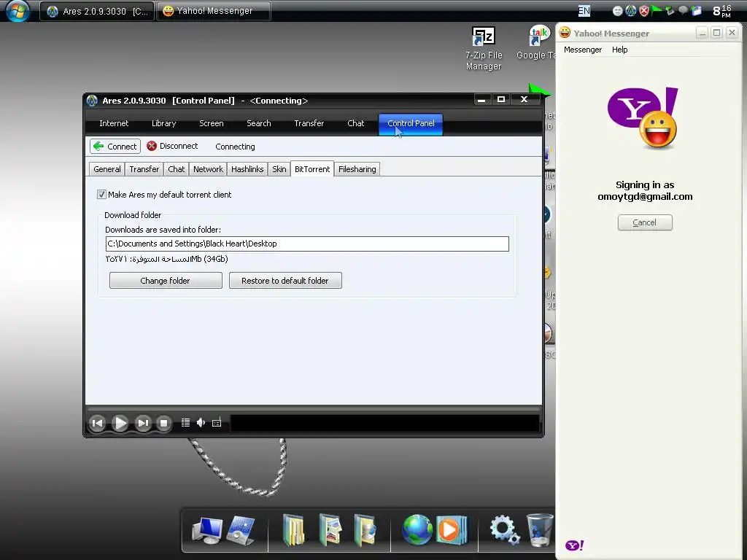Open the Transfer settings sub-tab
This screenshot has height=560, width=747.
point(144,169)
